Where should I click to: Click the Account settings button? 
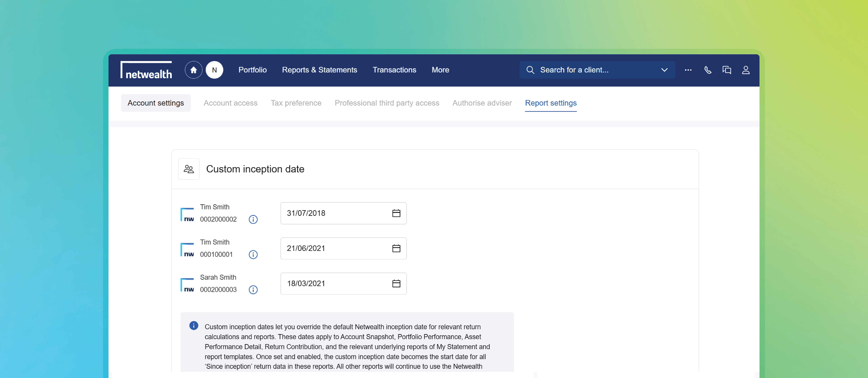[156, 103]
